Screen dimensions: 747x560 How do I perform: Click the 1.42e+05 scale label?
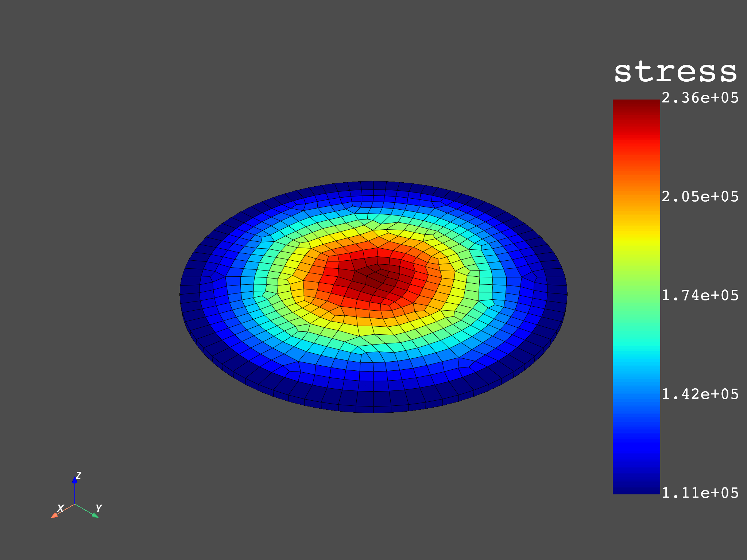(x=700, y=394)
